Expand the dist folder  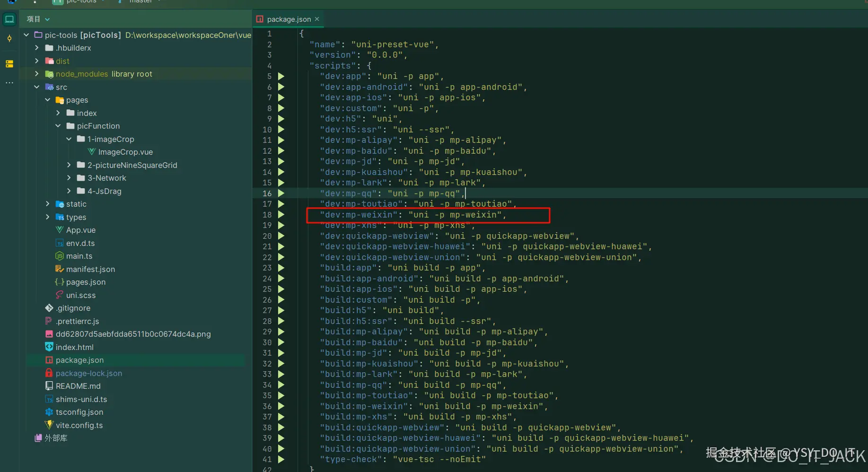coord(37,61)
